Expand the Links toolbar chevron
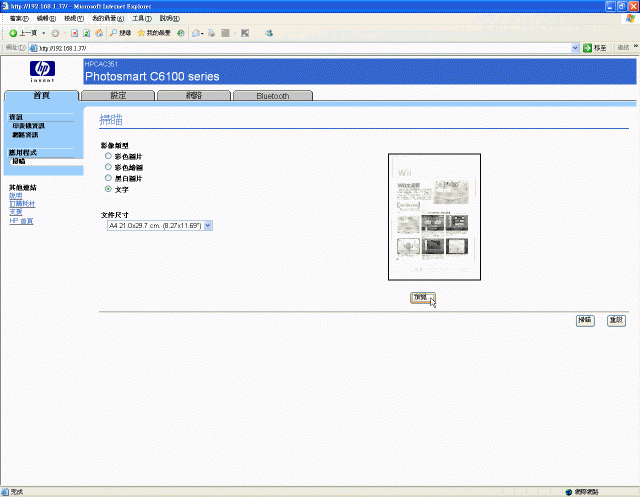Image resolution: width=640 pixels, height=497 pixels. (636, 46)
